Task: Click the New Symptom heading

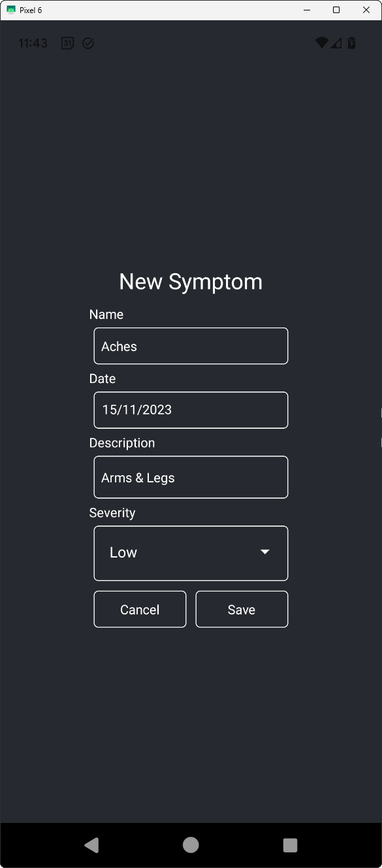Action: (x=190, y=281)
